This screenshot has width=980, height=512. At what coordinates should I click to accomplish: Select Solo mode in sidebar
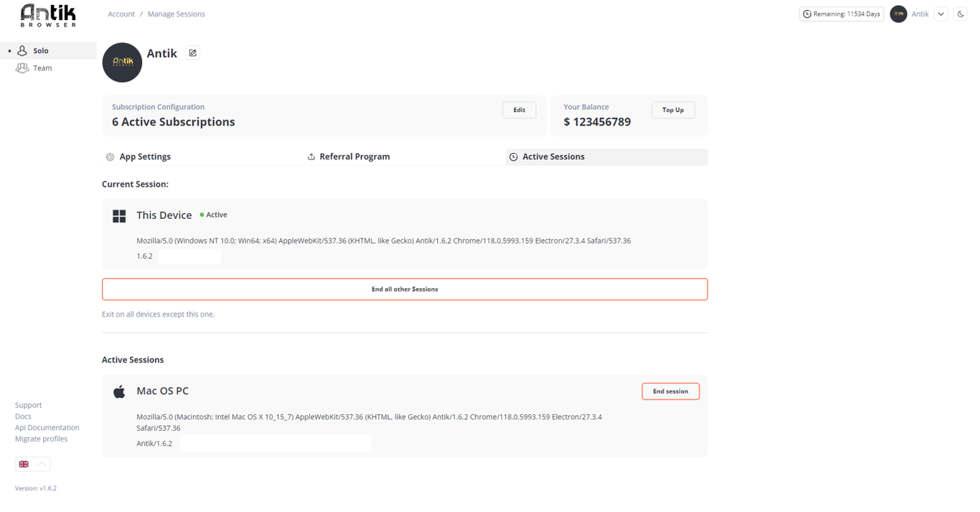click(x=48, y=51)
